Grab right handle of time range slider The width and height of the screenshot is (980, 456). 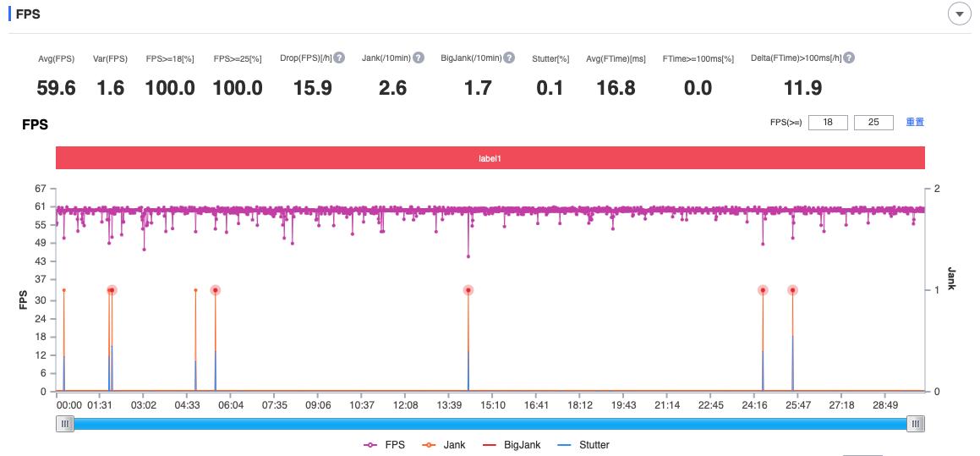(916, 424)
